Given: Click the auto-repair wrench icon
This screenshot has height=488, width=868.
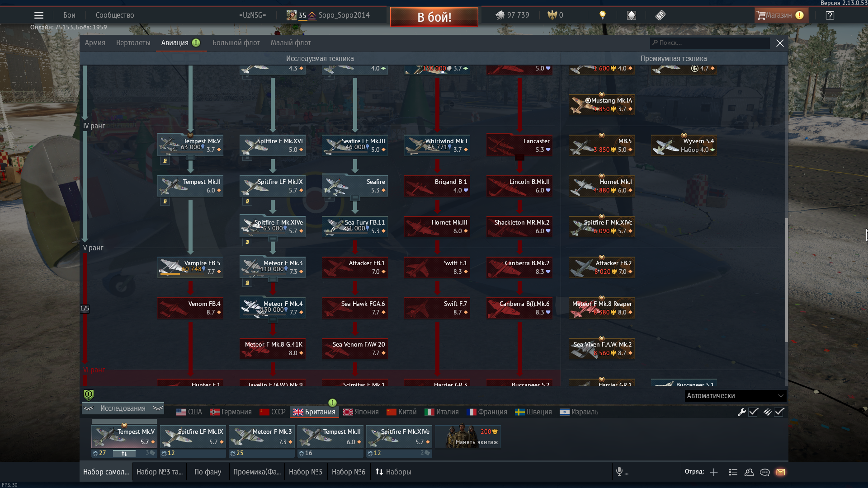Looking at the screenshot, I should (741, 412).
